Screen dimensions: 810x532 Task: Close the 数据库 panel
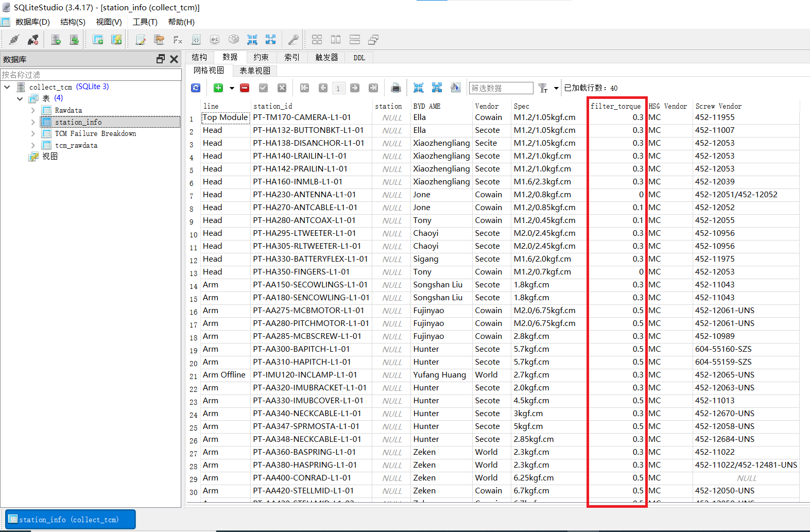(174, 59)
